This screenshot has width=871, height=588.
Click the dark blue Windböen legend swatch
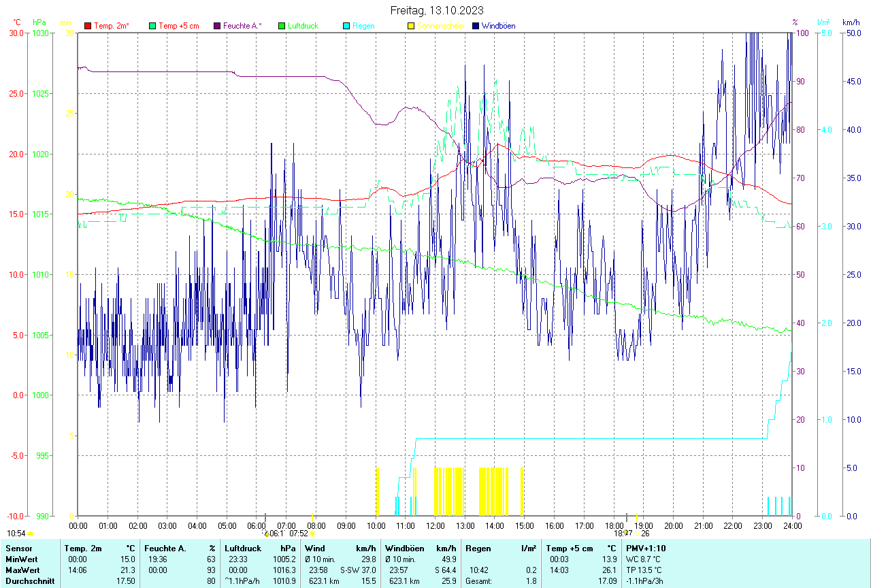pyautogui.click(x=476, y=26)
